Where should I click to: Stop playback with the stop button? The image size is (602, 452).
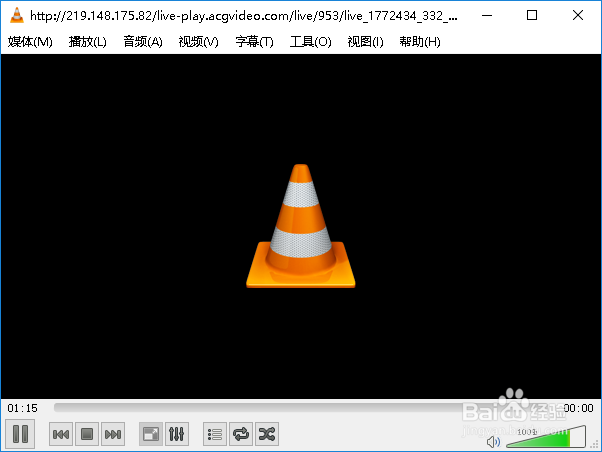(87, 434)
